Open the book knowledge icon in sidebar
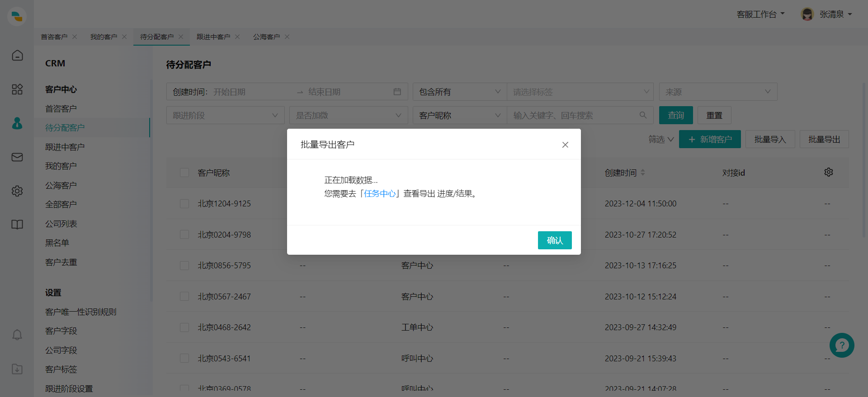Screen dimensions: 868x397 click(17, 224)
